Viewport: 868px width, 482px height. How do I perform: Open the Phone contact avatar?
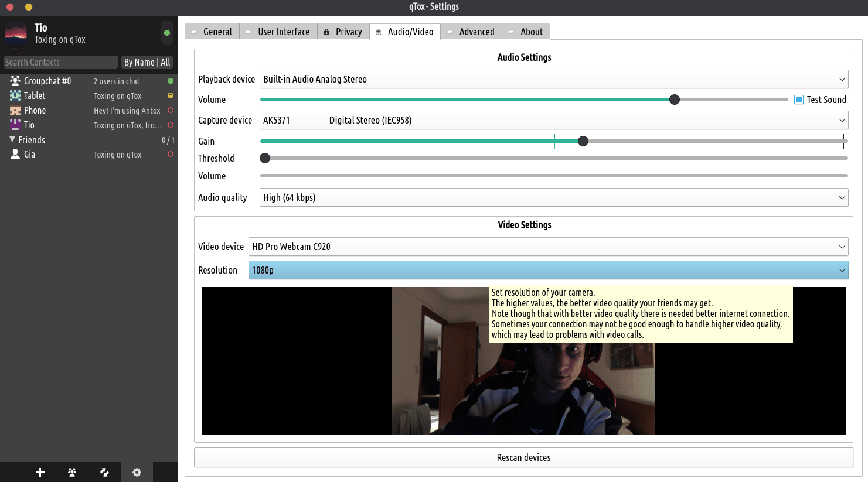click(x=15, y=110)
